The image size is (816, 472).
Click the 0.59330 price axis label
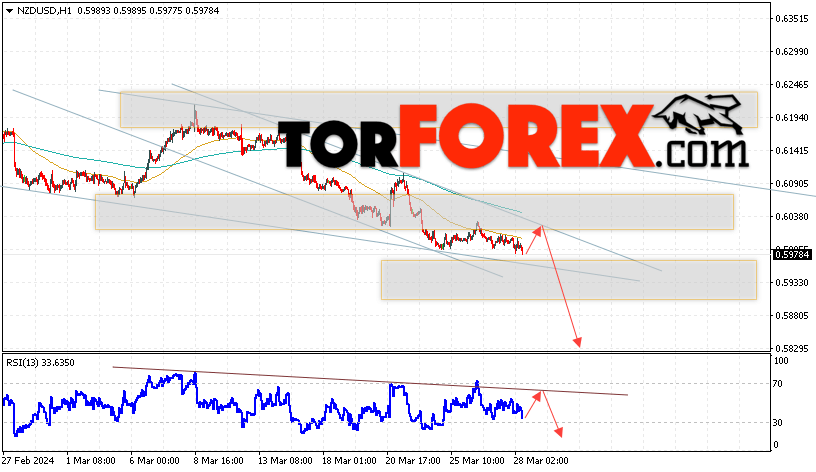click(x=792, y=283)
